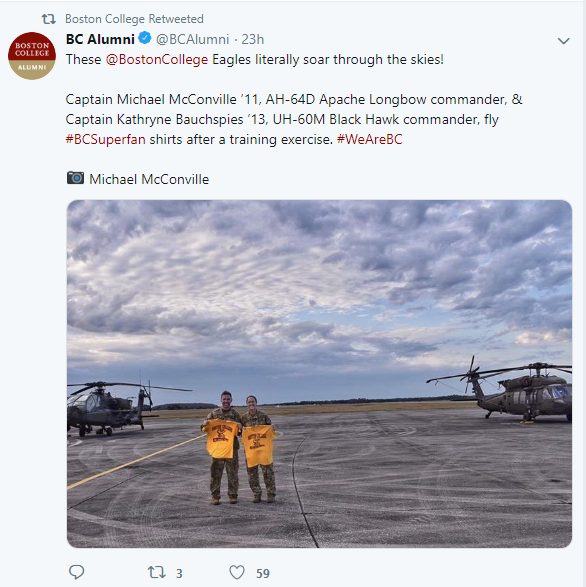
Task: Open the BC Alumni profile avatar
Action: pyautogui.click(x=32, y=56)
